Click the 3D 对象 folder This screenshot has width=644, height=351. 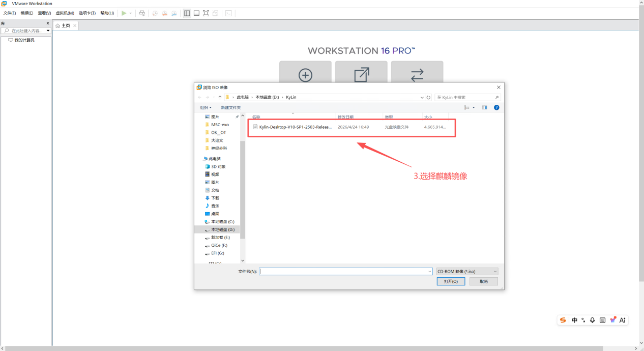pos(215,166)
